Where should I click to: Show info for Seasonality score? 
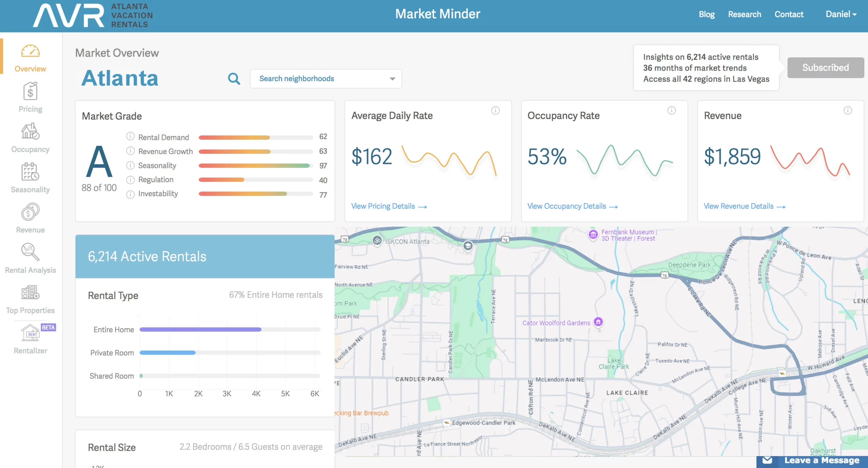coord(130,165)
